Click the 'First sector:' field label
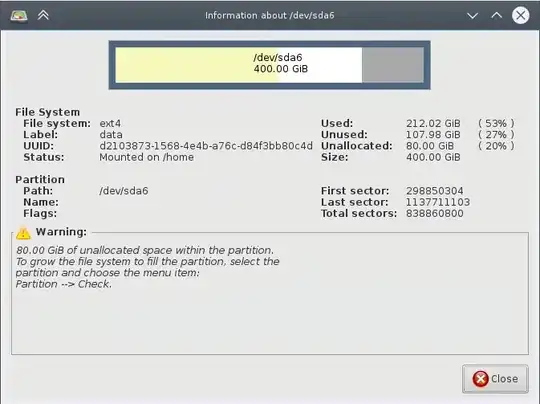This screenshot has height=404, width=540. pyautogui.click(x=355, y=191)
